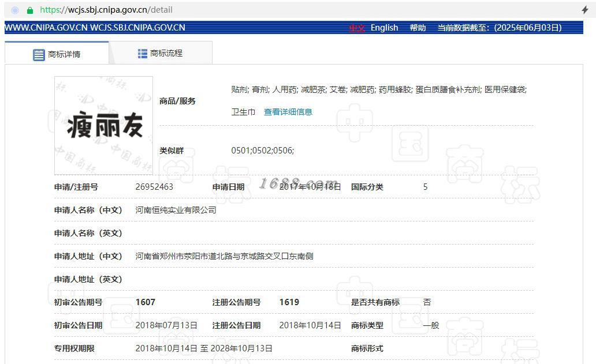
Task: Click the 申请人名称（中文） label
Action: coord(88,210)
